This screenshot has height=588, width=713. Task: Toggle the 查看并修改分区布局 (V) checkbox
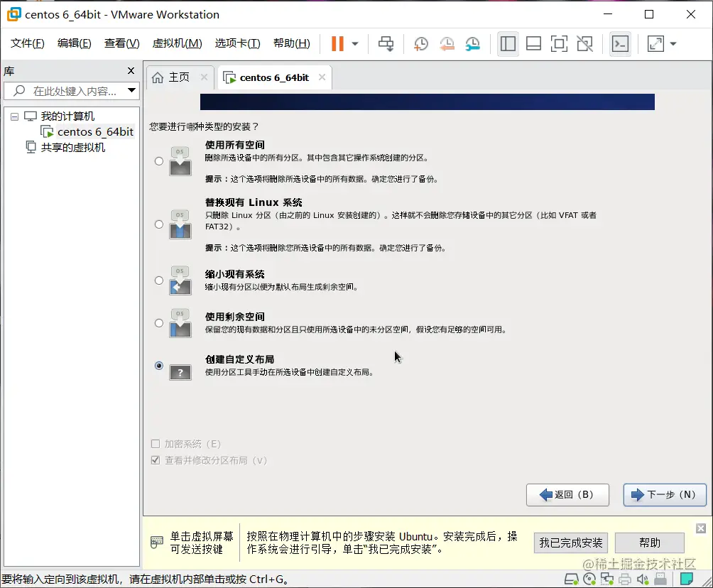(156, 460)
